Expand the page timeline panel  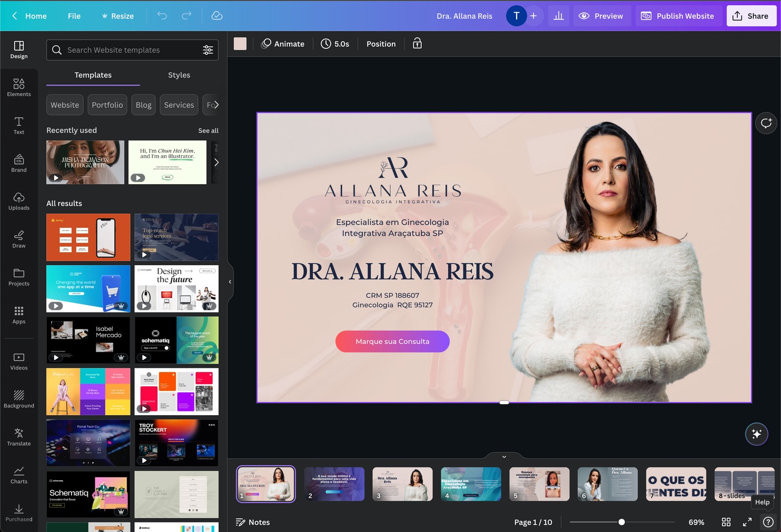[503, 456]
